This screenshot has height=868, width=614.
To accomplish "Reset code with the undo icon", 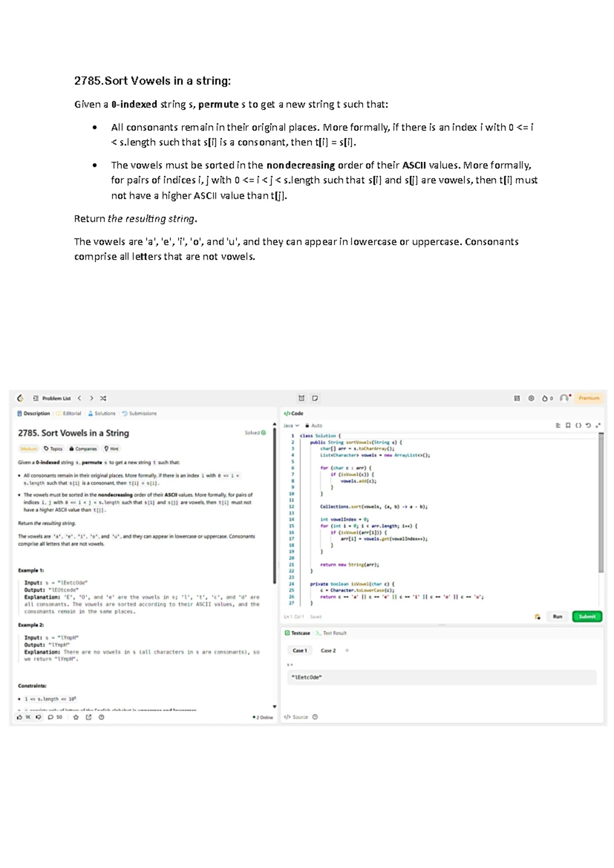I will [x=588, y=426].
